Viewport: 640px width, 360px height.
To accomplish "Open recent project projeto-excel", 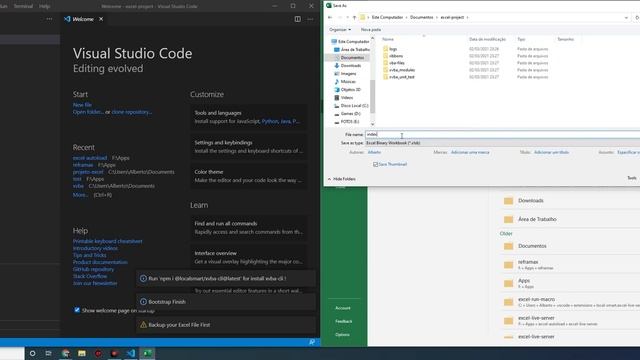I will click(x=88, y=172).
